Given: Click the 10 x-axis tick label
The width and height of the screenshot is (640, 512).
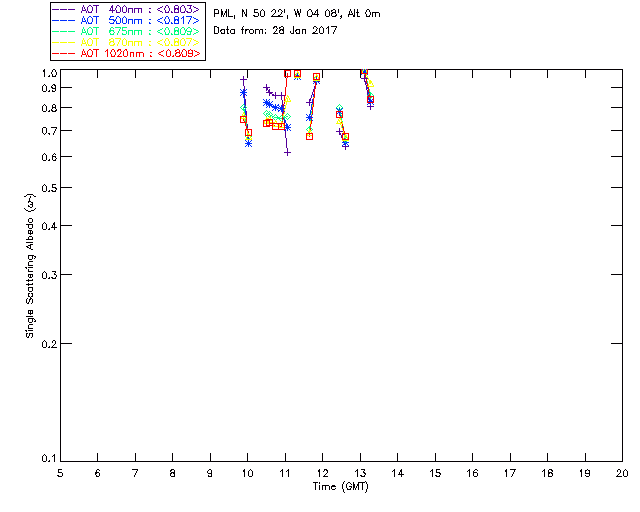Looking at the screenshot, I should coord(247,473).
